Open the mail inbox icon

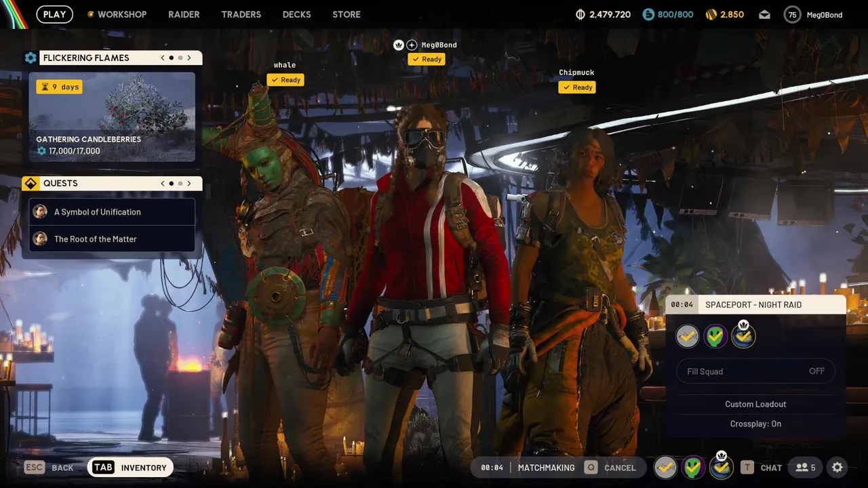click(x=764, y=14)
